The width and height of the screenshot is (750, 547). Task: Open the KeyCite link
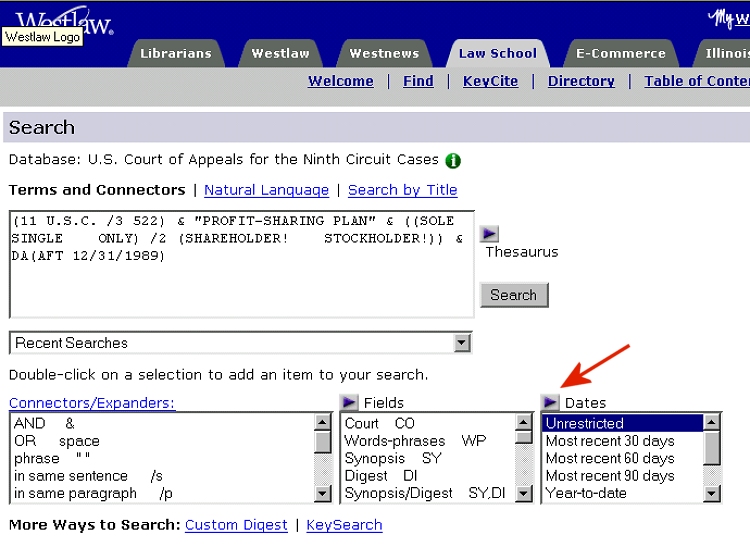click(x=490, y=81)
